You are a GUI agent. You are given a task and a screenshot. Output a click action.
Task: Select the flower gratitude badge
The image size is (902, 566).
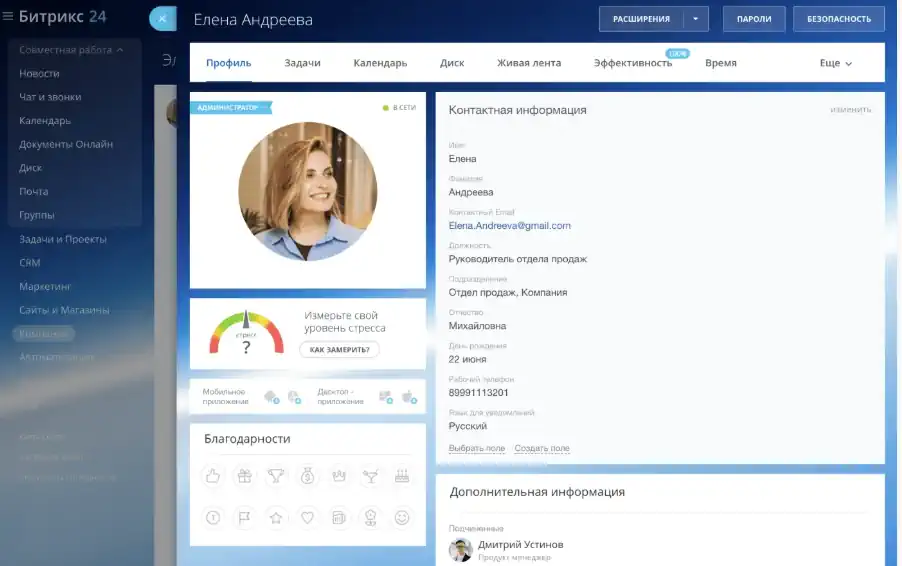point(370,518)
